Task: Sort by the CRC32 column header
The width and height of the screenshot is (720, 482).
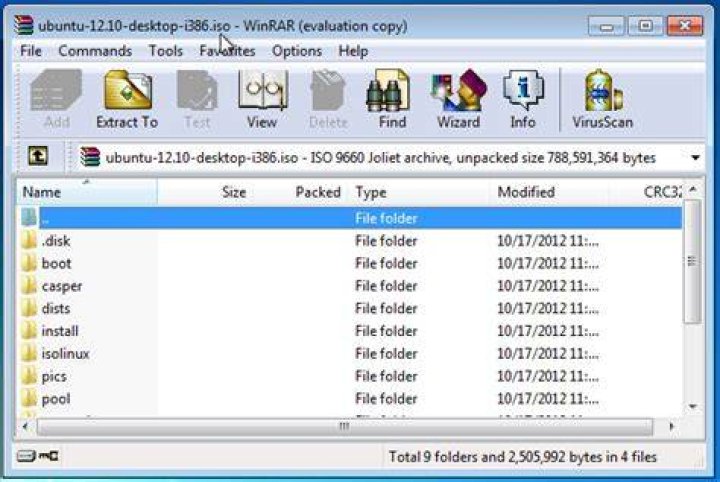Action: [x=646, y=192]
